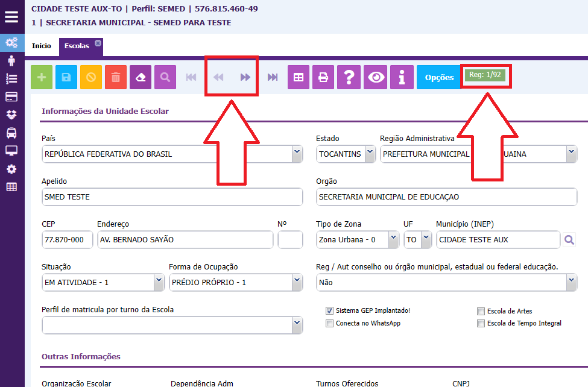
Task: Uncheck Sistema GEP Implantado checkbox
Action: 329,311
